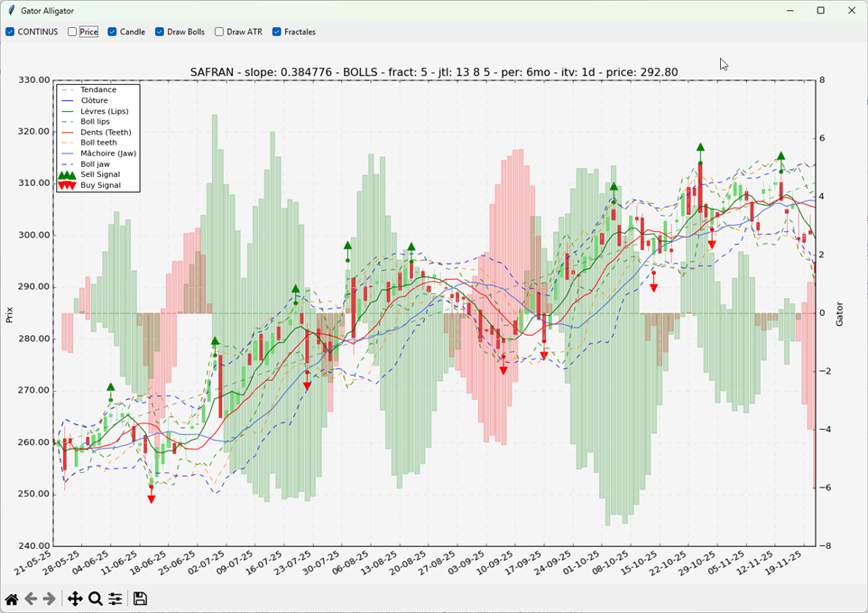Viewport: 868px width, 613px height.
Task: Click the Mâchoire (Jaw) legend entry
Action: click(x=107, y=153)
